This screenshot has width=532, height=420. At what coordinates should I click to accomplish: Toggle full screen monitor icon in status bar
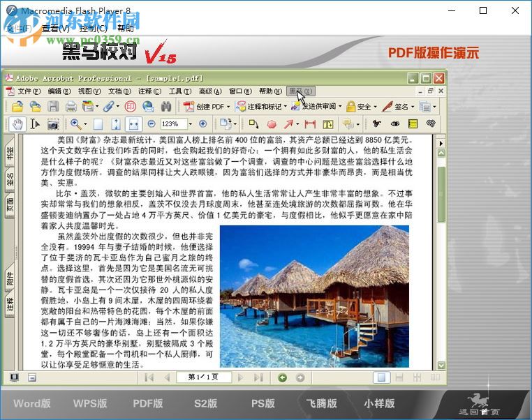(x=14, y=377)
